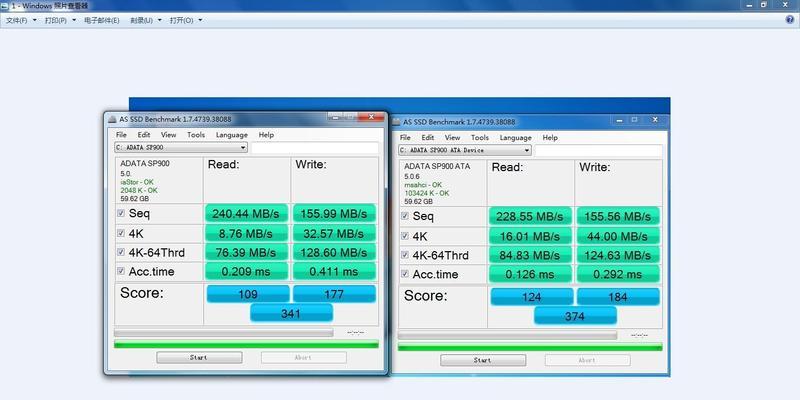Click the 84.83 MB/s 4K-64Thrd read value
Viewport: 800px width, 400px height.
pyautogui.click(x=531, y=255)
